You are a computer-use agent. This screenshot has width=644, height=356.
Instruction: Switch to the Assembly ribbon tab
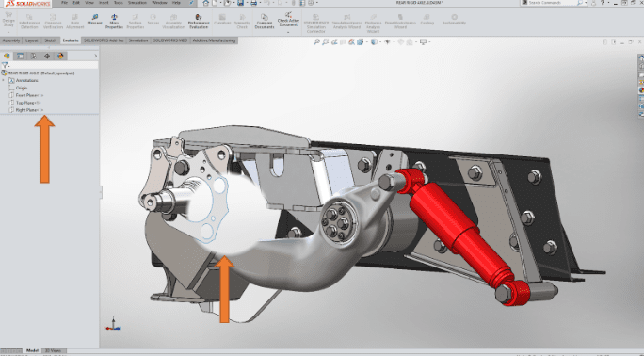click(11, 40)
